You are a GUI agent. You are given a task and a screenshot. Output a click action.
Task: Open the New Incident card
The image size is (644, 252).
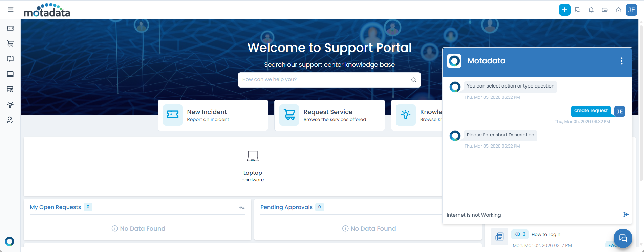tap(213, 115)
